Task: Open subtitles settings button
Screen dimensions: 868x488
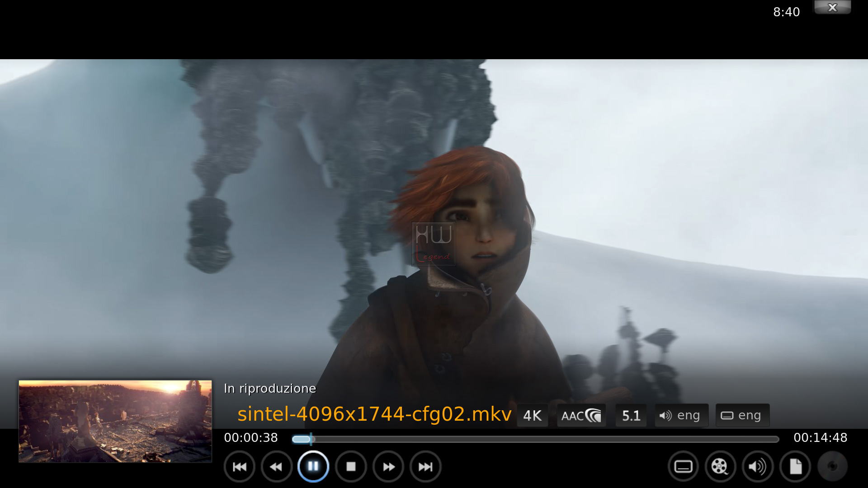Action: point(683,467)
